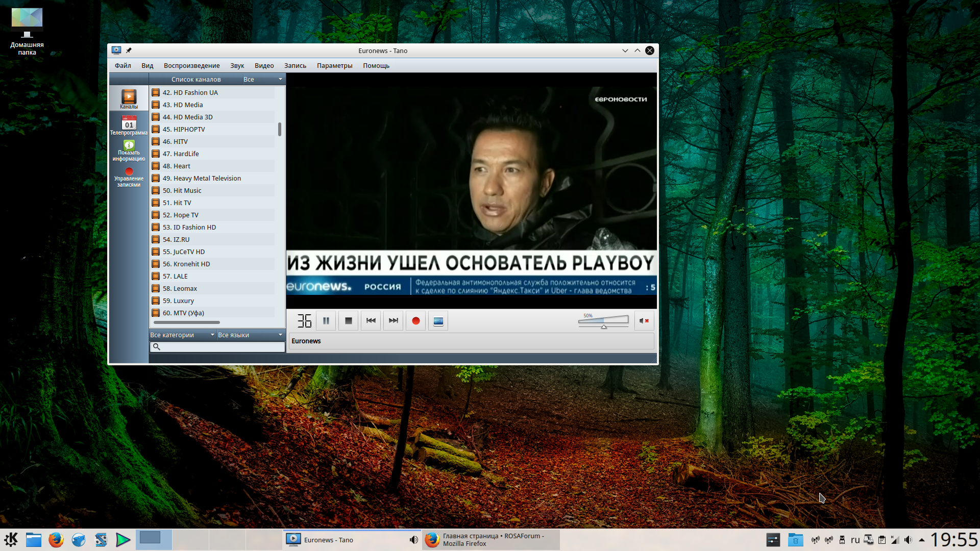
Task: Open the Teleprogramma schedule icon
Action: [129, 125]
